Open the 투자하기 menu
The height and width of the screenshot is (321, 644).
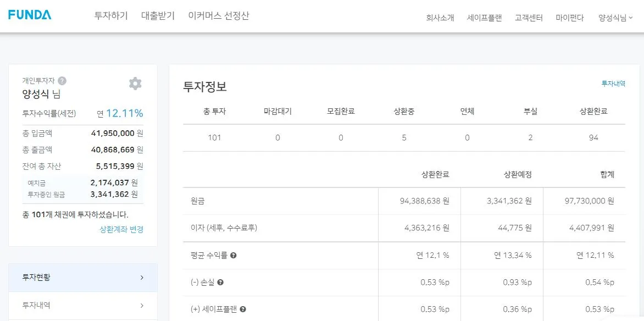(111, 16)
